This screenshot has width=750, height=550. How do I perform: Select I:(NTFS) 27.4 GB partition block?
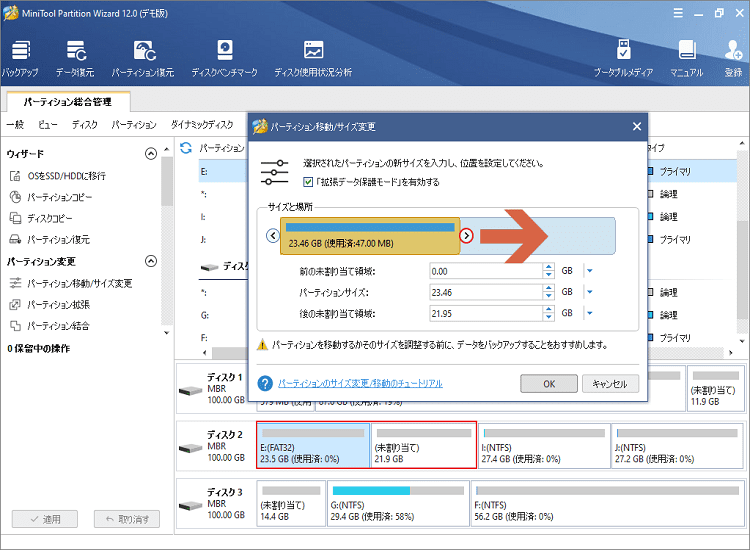click(544, 445)
